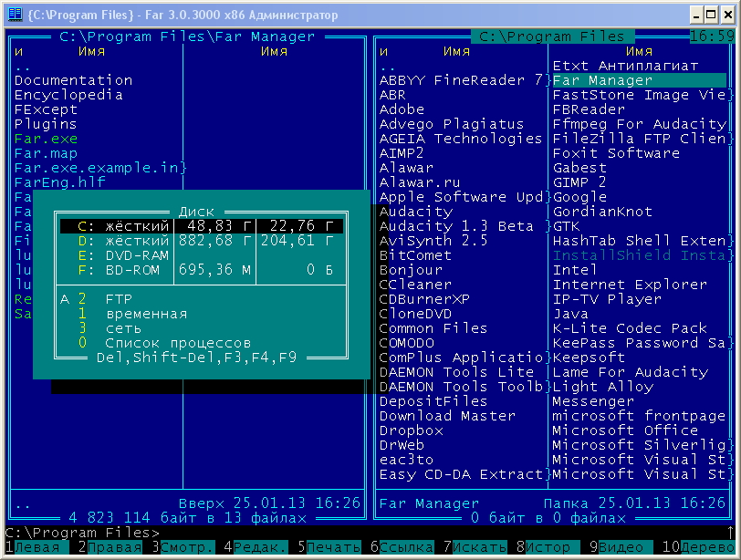Select the DrWeb folder
Viewport: 741px width, 560px height.
402,446
